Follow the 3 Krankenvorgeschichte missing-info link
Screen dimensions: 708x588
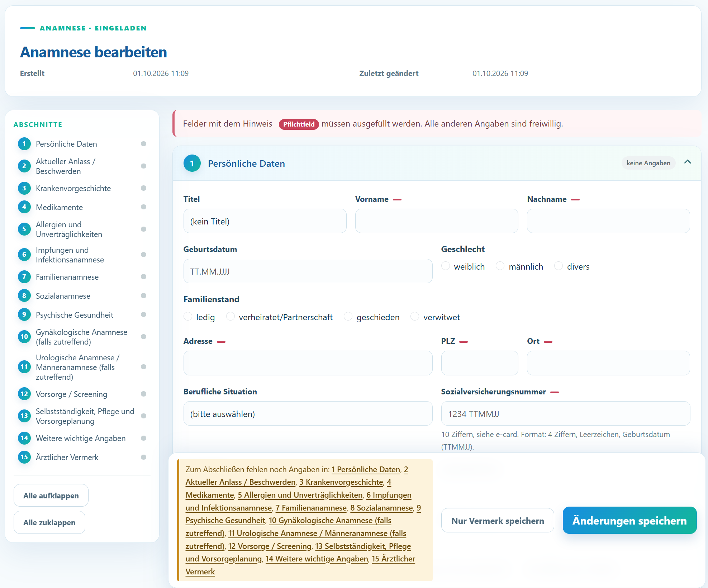[x=341, y=482]
